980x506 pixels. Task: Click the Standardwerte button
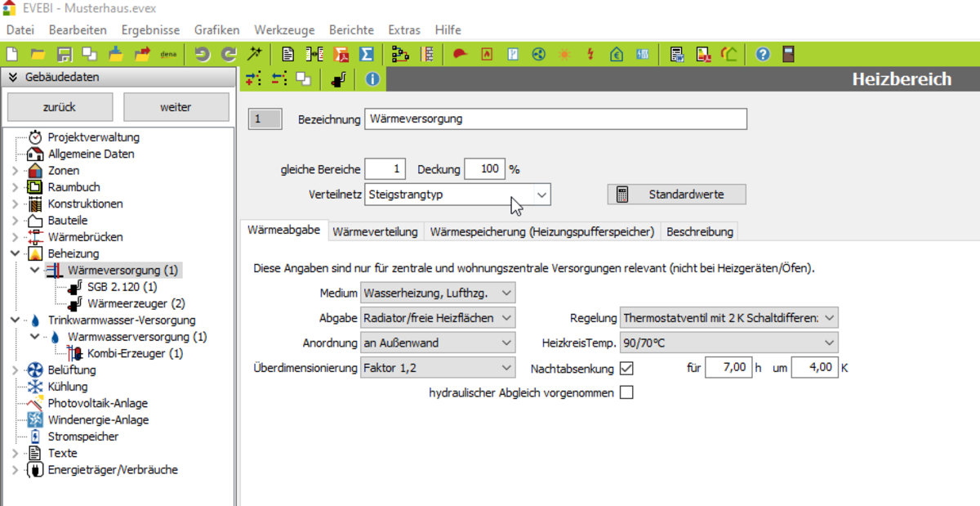click(x=676, y=195)
